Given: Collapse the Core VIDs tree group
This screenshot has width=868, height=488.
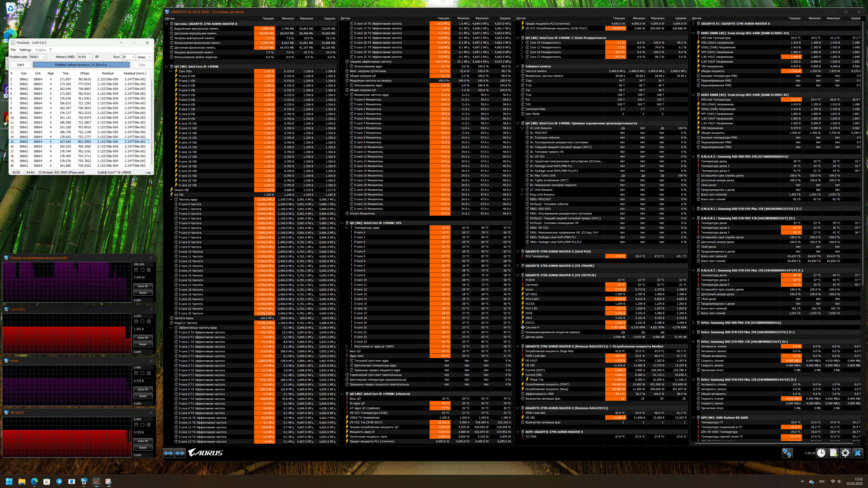Looking at the screenshot, I should pos(171,71).
